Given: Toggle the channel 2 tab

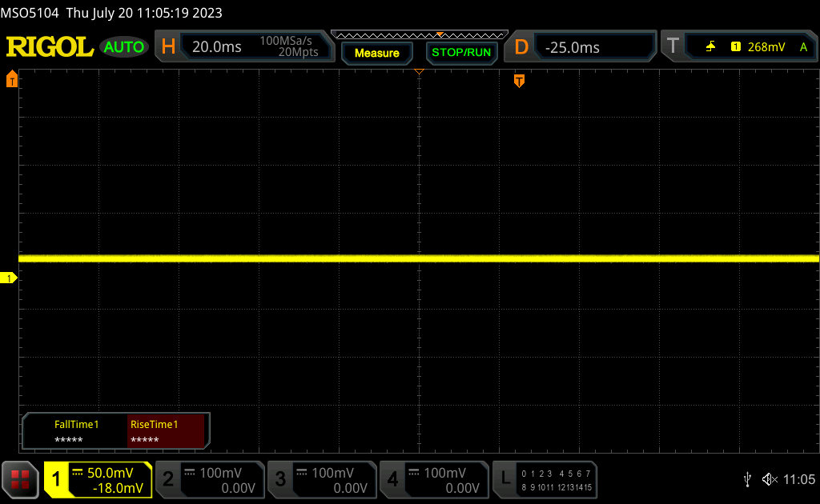Looking at the screenshot, I should 168,479.
